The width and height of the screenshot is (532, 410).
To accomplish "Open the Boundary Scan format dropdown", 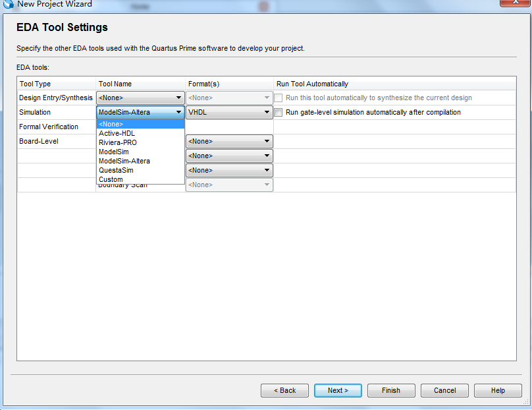I will coord(229,185).
